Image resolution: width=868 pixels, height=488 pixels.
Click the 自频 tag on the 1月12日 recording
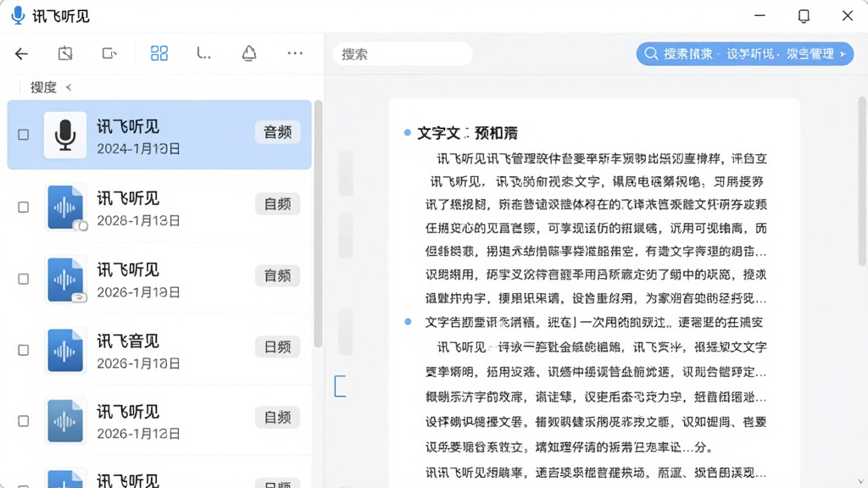click(x=277, y=418)
